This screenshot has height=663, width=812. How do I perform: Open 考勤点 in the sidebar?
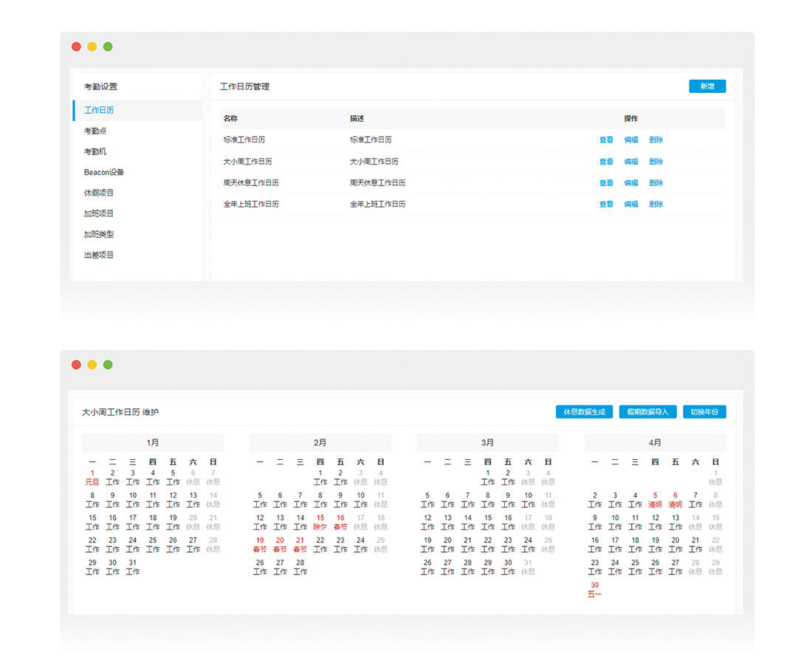[95, 131]
